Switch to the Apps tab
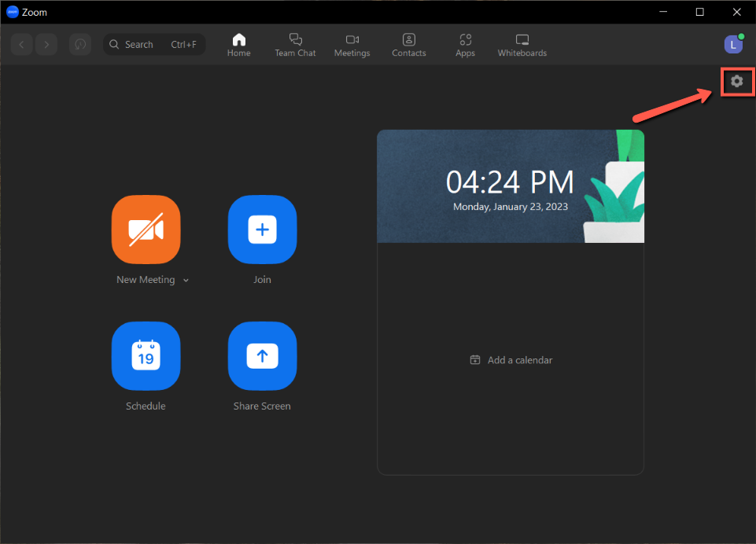756x544 pixels. click(465, 45)
